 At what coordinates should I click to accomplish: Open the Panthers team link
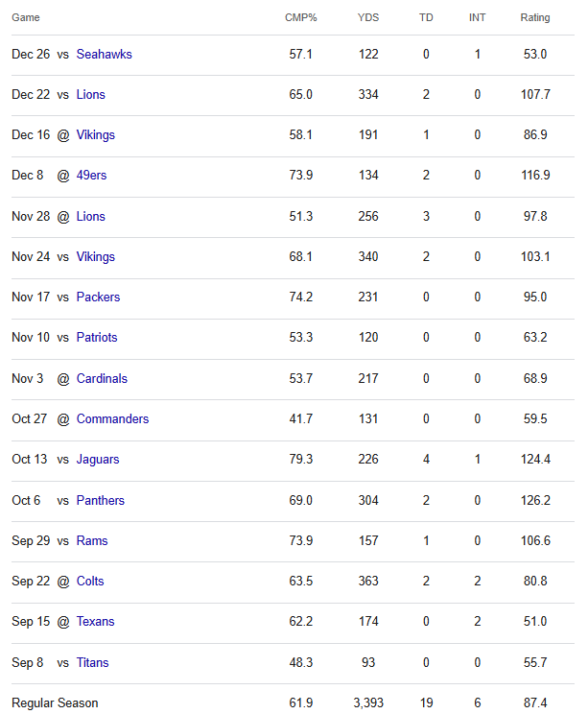point(100,501)
